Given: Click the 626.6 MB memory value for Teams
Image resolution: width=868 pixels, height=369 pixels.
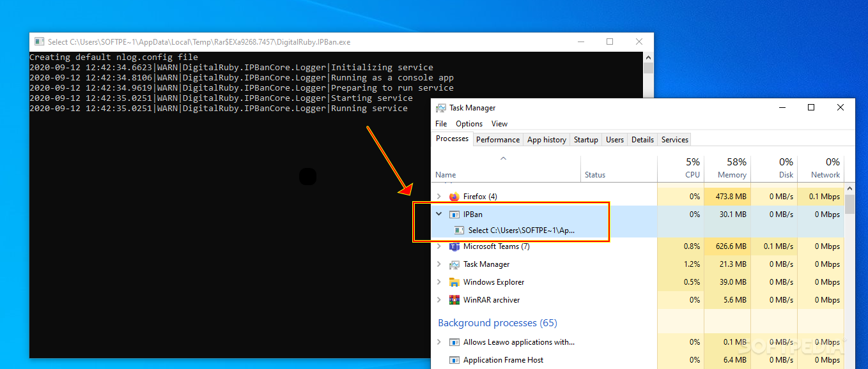Looking at the screenshot, I should (731, 246).
